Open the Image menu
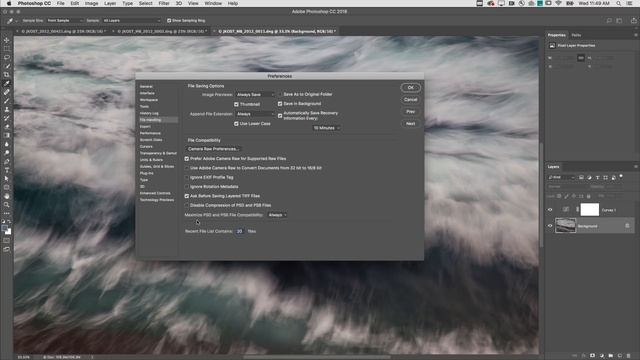This screenshot has width=640, height=360. click(x=91, y=3)
